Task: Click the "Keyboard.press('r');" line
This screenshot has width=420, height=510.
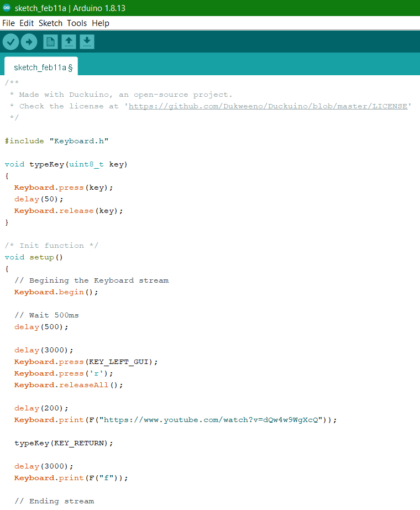Action: [x=64, y=373]
